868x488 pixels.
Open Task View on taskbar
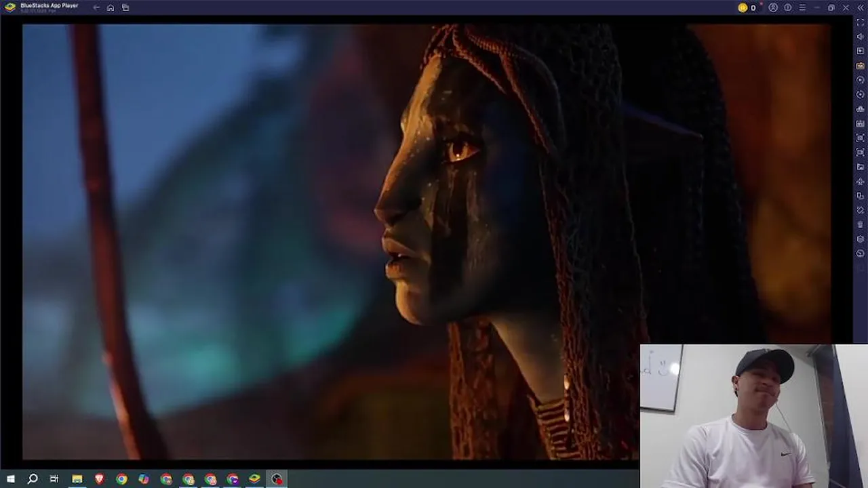click(54, 479)
